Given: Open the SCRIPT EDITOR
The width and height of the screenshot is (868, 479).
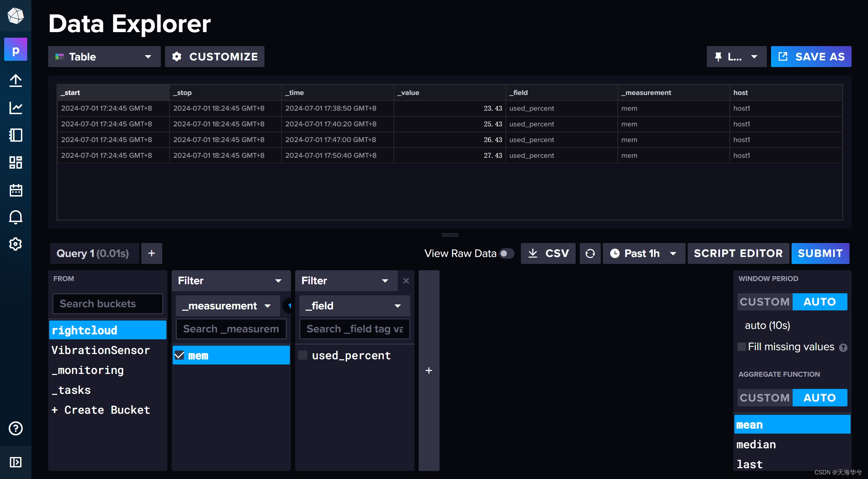Looking at the screenshot, I should 738,253.
